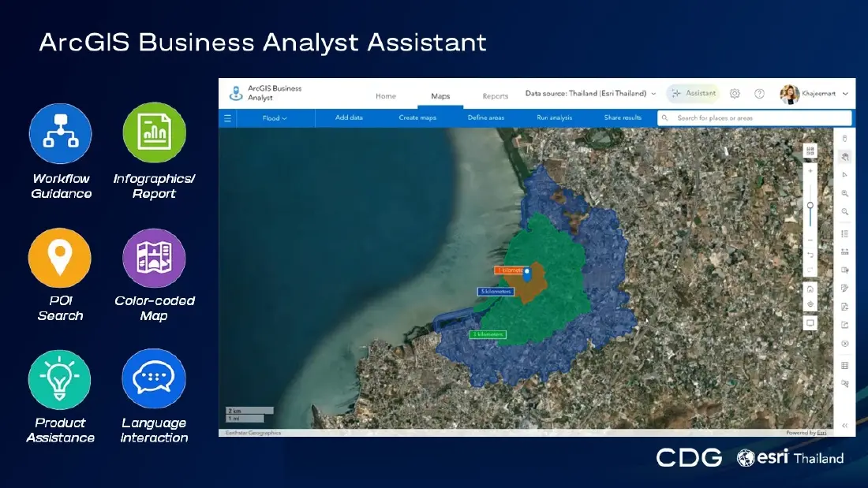Expand the Khajeemart account menu chevron
The image size is (868, 488).
pos(845,94)
